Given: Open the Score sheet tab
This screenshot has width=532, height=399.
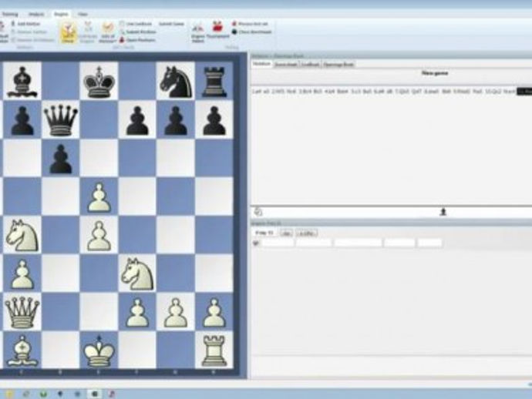Looking at the screenshot, I should click(x=286, y=65).
